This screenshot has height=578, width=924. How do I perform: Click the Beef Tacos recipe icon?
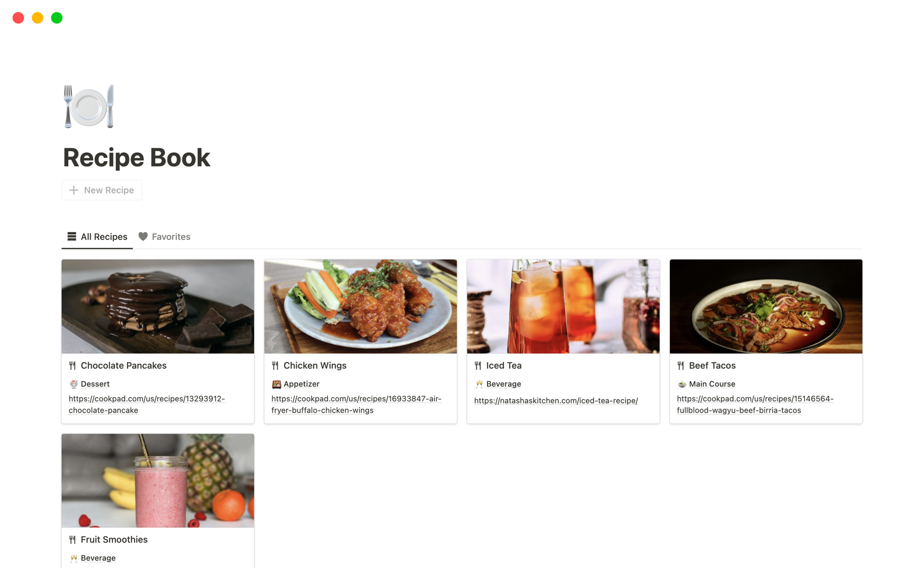click(x=680, y=365)
